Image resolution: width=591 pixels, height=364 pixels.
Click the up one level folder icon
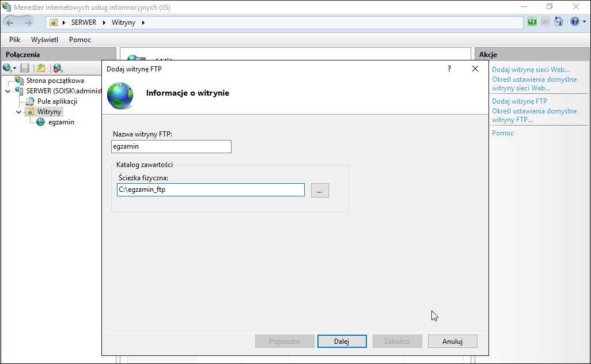41,68
